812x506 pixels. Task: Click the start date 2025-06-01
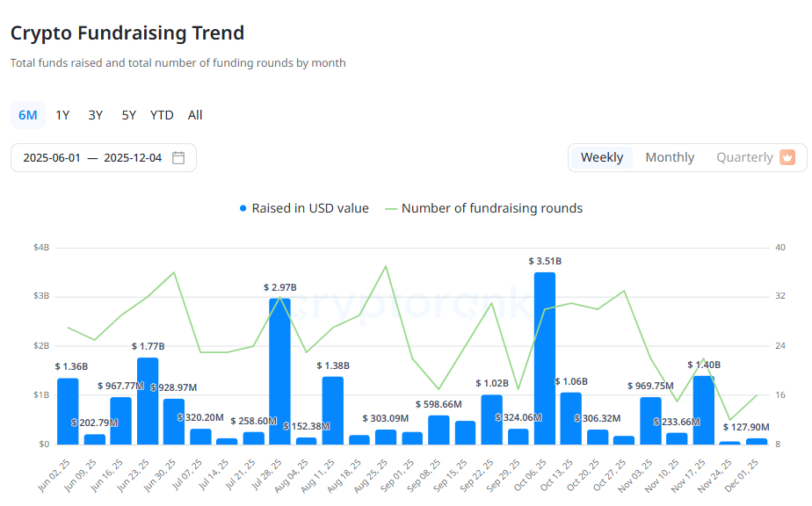pos(52,158)
